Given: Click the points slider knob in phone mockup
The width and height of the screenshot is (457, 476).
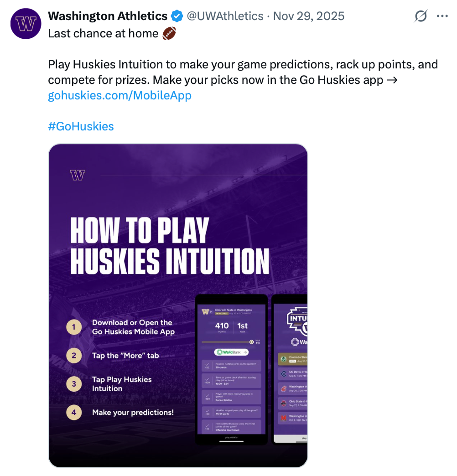Looking at the screenshot, I should pyautogui.click(x=251, y=341).
